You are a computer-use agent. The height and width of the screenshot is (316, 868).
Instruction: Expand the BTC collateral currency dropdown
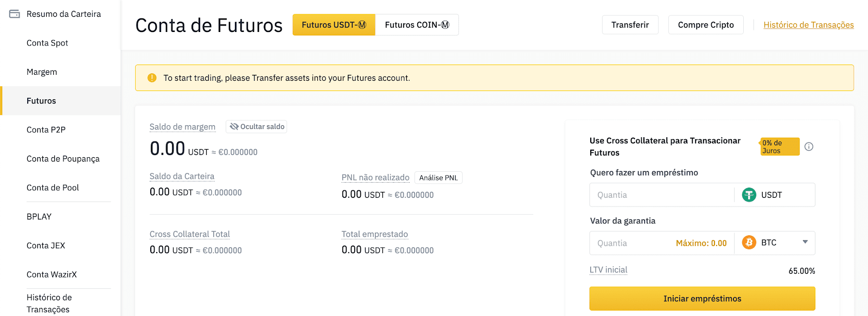click(805, 242)
